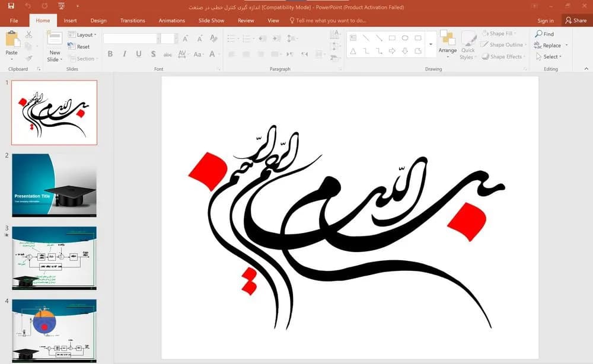Click Sign in
Screen dimensions: 593x364
(x=546, y=21)
